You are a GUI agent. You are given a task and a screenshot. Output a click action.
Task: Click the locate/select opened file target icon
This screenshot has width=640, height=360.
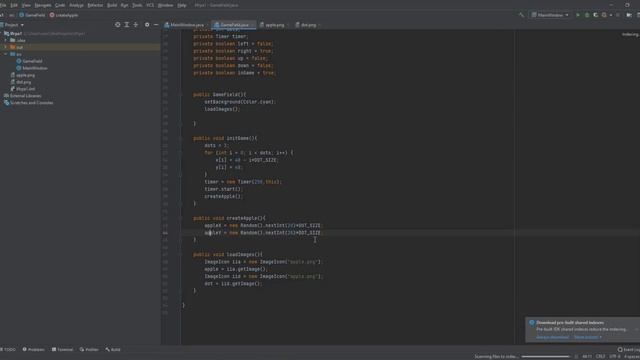pos(118,25)
